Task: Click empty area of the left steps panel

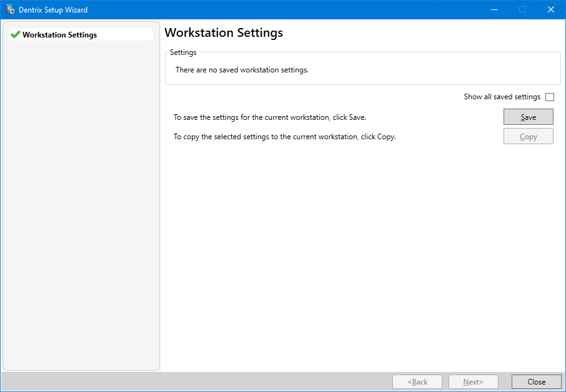Action: pos(81,206)
